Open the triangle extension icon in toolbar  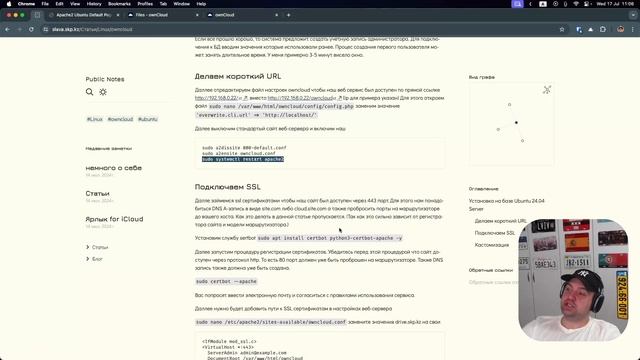coord(591,29)
